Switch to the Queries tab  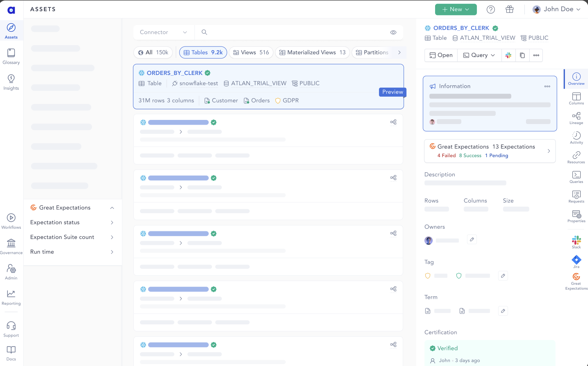pos(576,177)
